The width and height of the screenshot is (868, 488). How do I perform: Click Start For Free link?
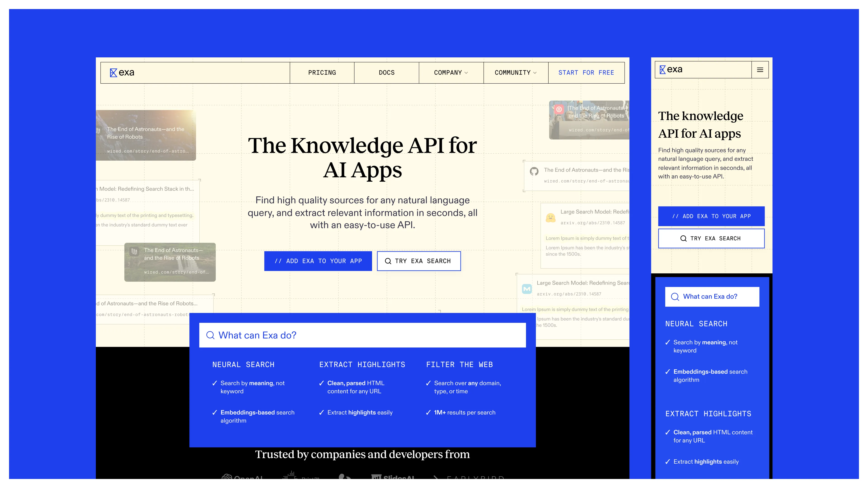(x=586, y=73)
